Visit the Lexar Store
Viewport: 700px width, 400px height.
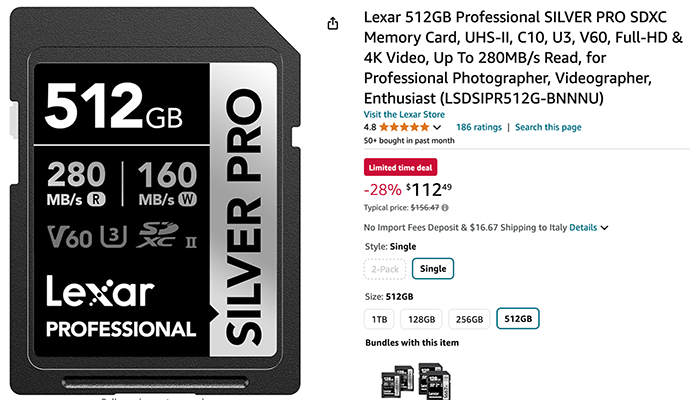[x=404, y=114]
